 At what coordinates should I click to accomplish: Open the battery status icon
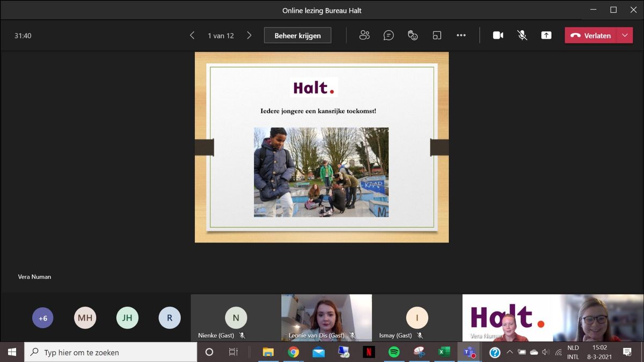coord(522,352)
